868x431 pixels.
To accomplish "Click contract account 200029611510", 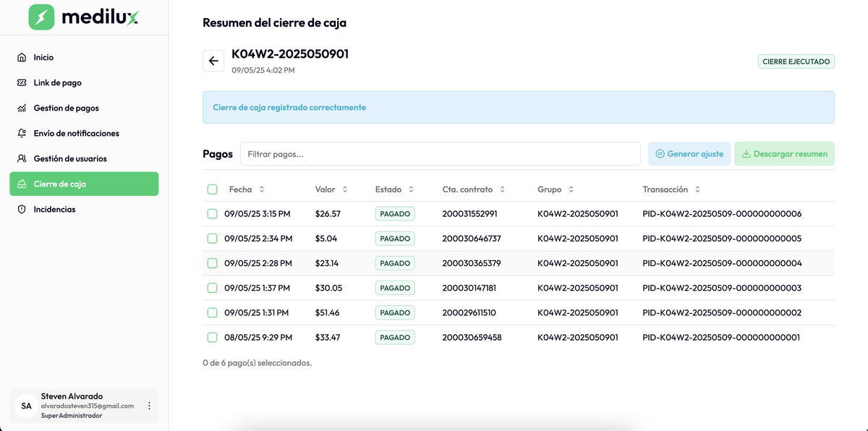I will [x=469, y=312].
